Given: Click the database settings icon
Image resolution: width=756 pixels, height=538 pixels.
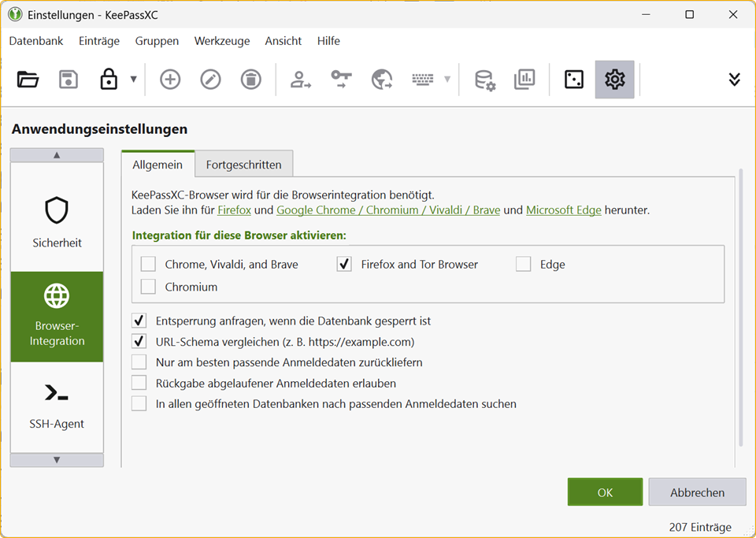Looking at the screenshot, I should [484, 79].
